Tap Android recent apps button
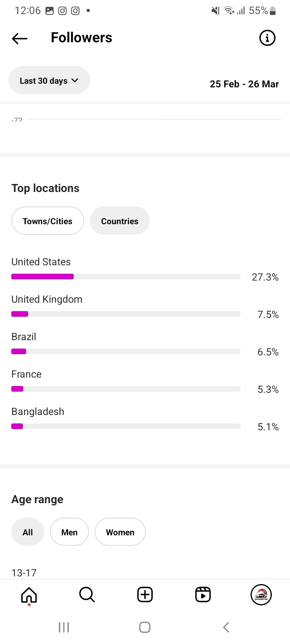The height and width of the screenshot is (644, 290). click(x=64, y=627)
